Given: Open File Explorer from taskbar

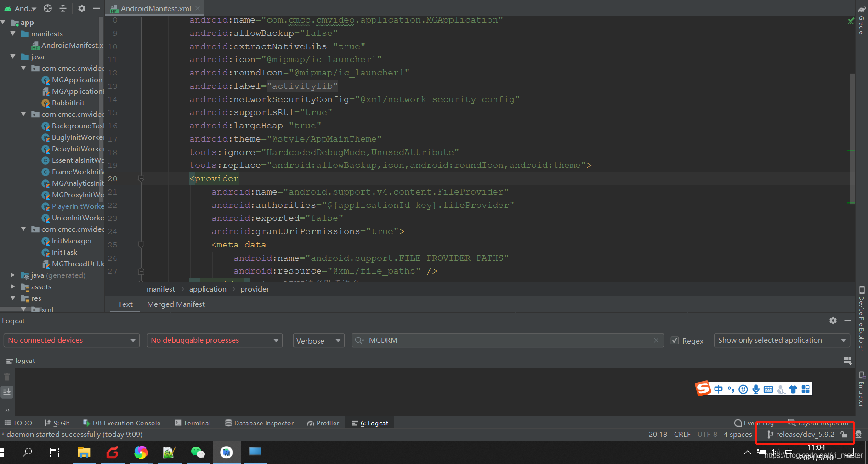Looking at the screenshot, I should tap(84, 453).
